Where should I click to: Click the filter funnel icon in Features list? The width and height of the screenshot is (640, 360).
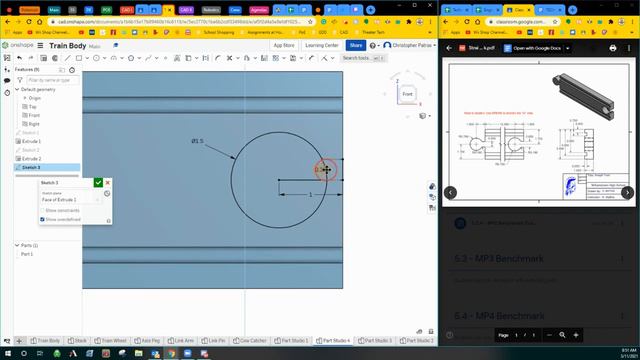click(20, 80)
